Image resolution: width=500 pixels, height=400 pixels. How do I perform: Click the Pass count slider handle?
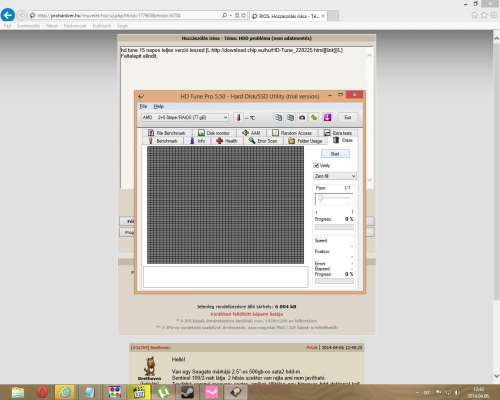click(321, 199)
